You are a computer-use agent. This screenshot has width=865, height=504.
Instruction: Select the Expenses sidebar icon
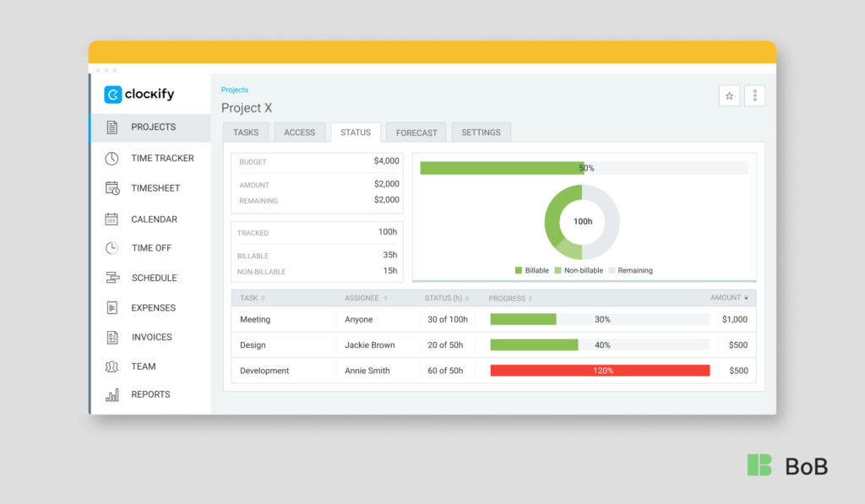tap(111, 307)
